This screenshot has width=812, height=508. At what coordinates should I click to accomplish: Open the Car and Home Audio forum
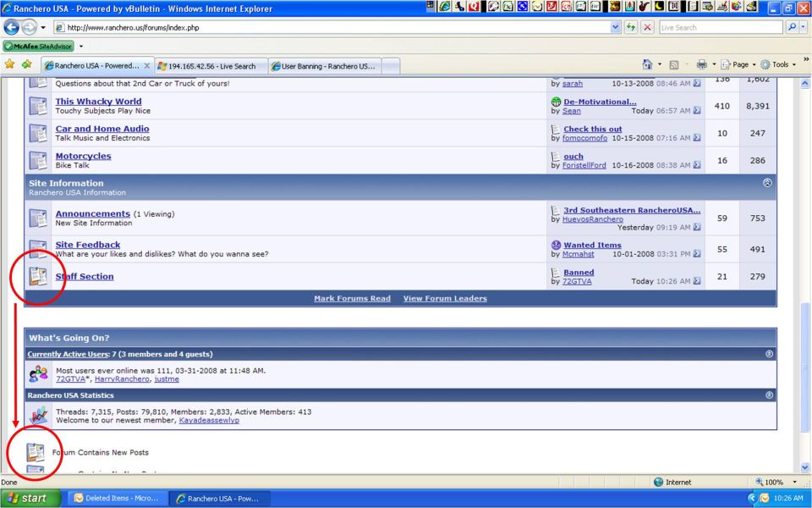point(102,129)
